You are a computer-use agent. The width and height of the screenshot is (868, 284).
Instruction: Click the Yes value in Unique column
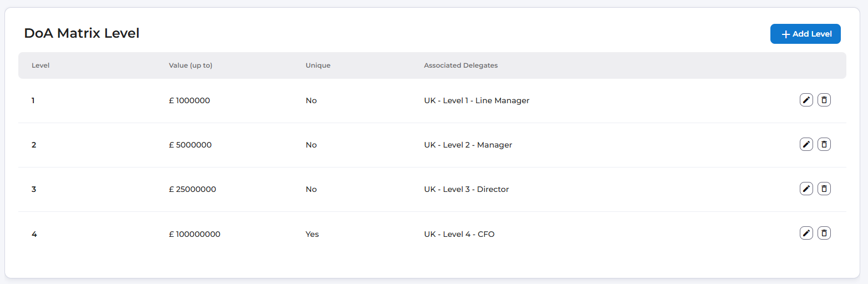point(312,234)
